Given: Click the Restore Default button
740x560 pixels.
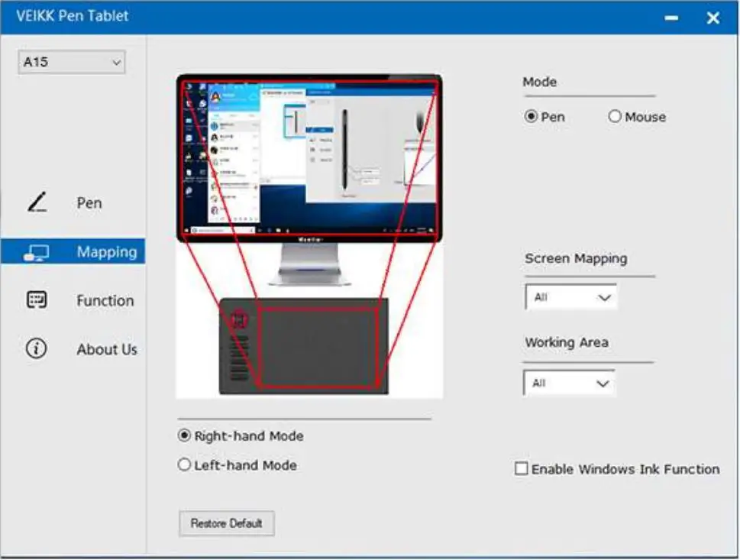Looking at the screenshot, I should (226, 523).
